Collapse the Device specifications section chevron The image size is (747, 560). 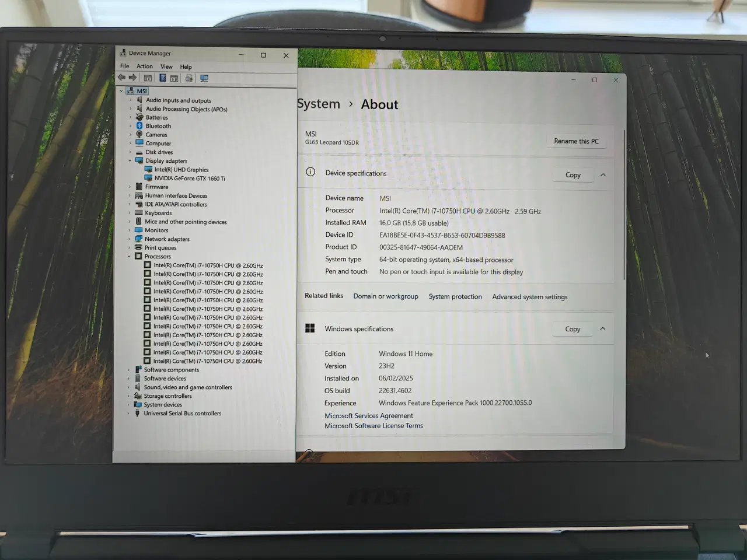(x=603, y=174)
